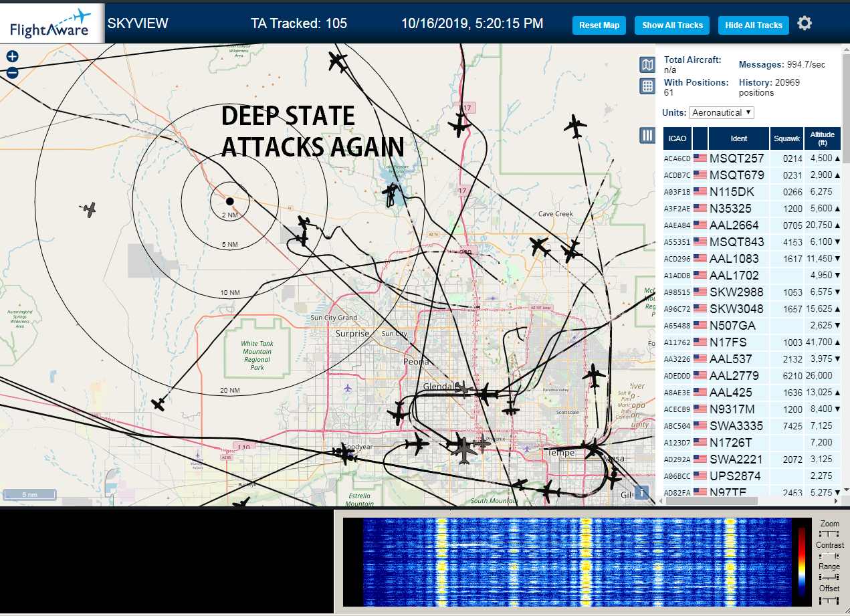Viewport: 850px width, 616px height.
Task: Click the Show All Tracks button
Action: (672, 25)
